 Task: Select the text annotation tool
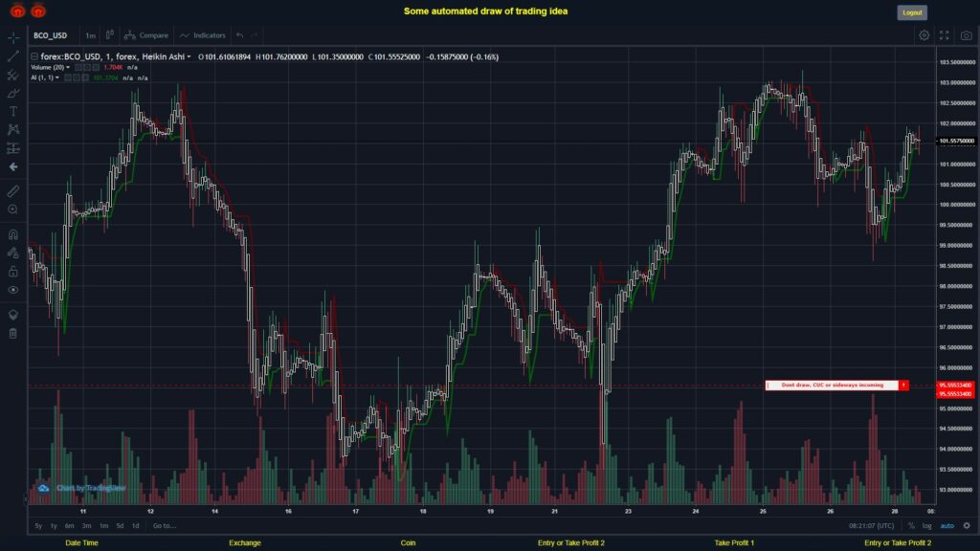click(x=13, y=111)
